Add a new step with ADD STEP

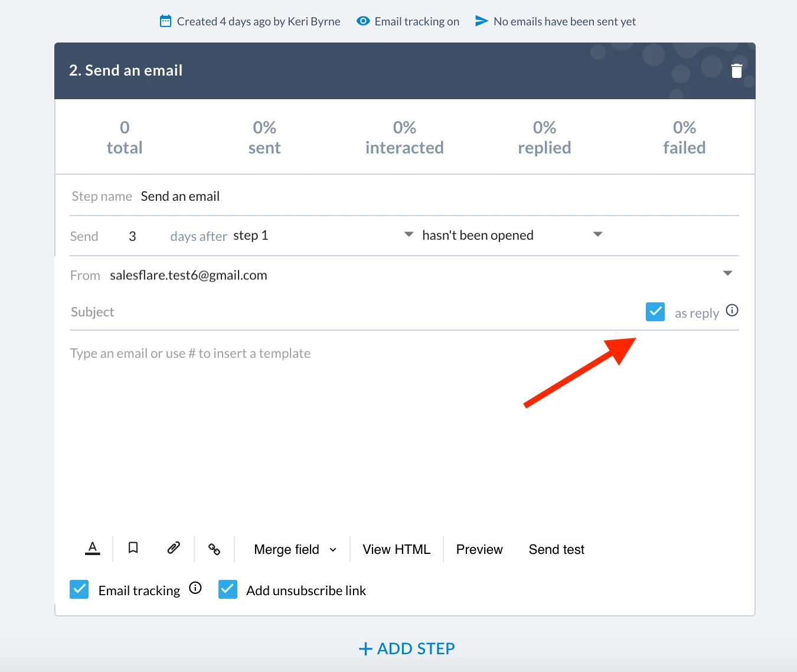[407, 648]
